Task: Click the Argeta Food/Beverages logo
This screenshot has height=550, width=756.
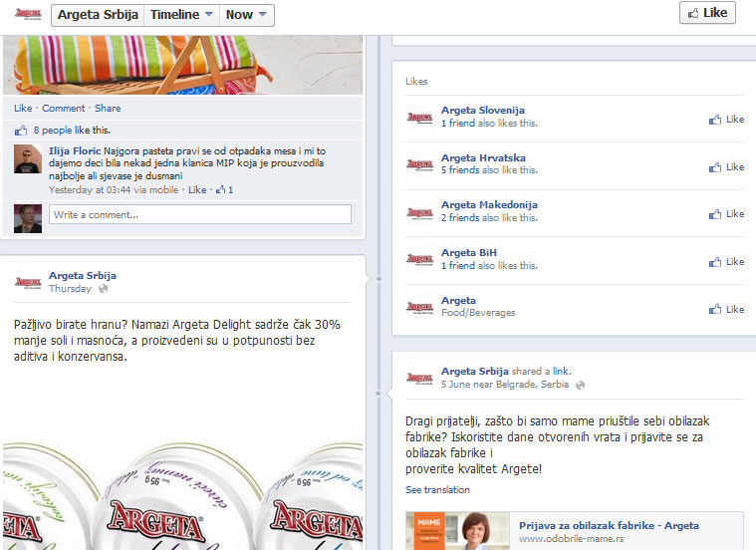Action: pyautogui.click(x=419, y=307)
